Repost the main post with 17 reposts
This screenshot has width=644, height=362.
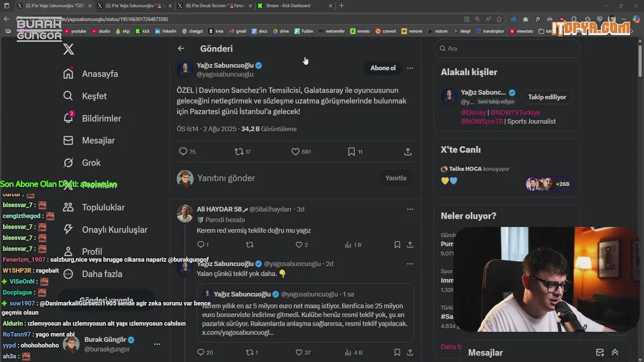tap(243, 151)
